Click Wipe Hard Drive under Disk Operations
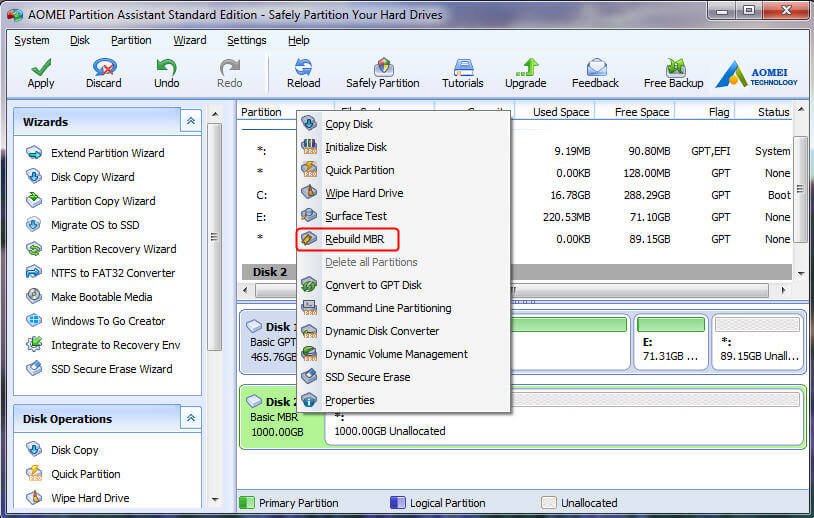Image resolution: width=814 pixels, height=518 pixels. 90,498
